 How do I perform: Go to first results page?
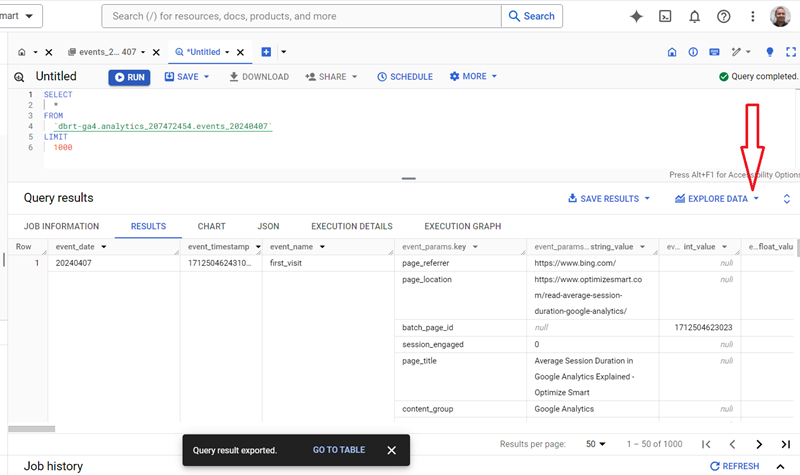(706, 444)
